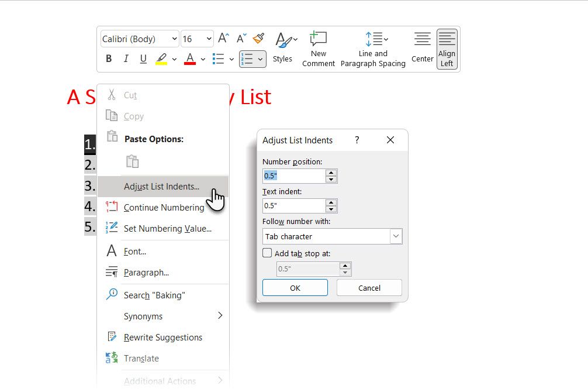
Task: Toggle Bold formatting in mini toolbar
Action: (109, 59)
